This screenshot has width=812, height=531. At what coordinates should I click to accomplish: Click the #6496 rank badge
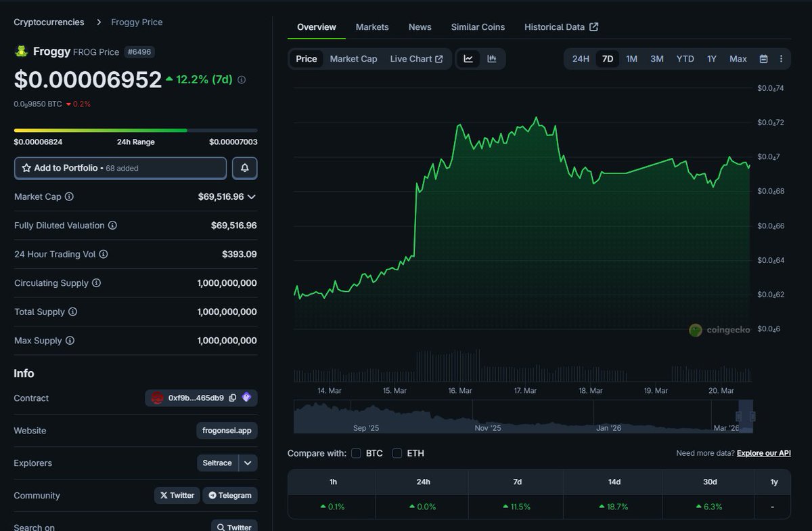point(140,52)
